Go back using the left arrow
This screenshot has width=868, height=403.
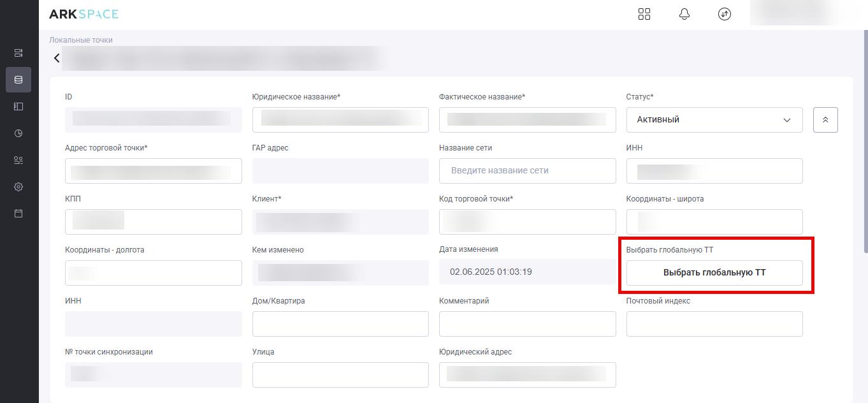[x=57, y=58]
